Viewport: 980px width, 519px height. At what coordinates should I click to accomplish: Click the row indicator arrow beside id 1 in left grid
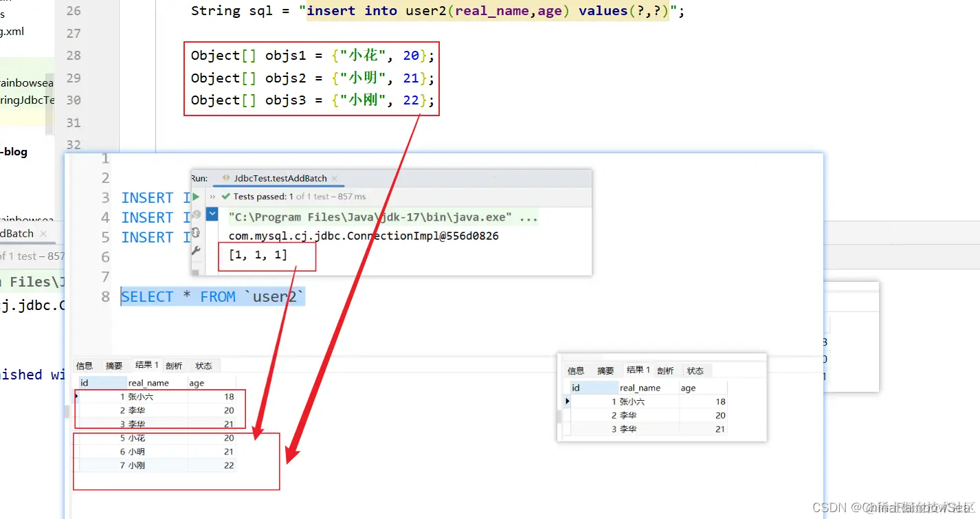[x=76, y=397]
